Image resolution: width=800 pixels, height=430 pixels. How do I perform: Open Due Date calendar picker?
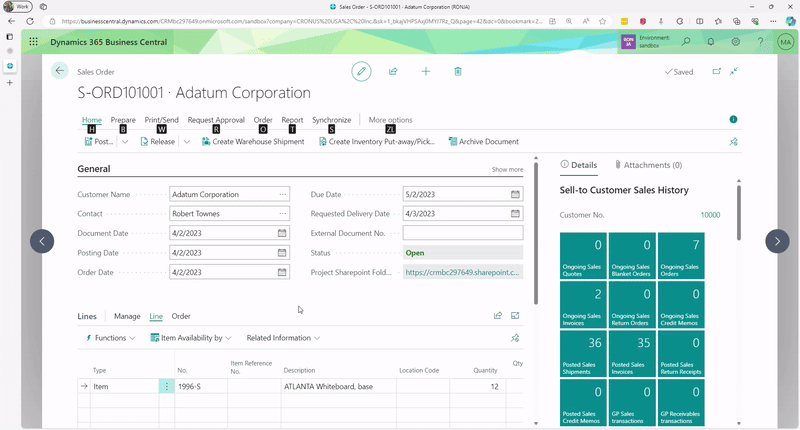point(515,195)
